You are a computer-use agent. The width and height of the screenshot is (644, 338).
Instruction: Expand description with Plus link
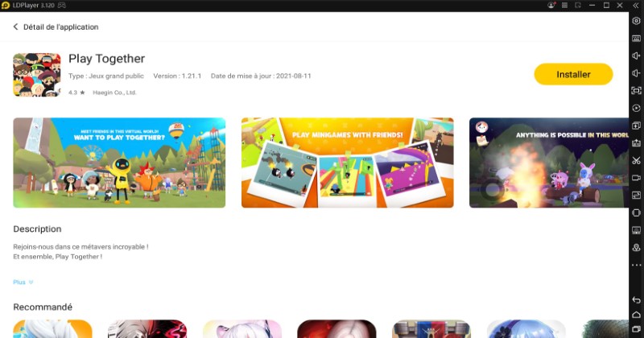(x=23, y=282)
